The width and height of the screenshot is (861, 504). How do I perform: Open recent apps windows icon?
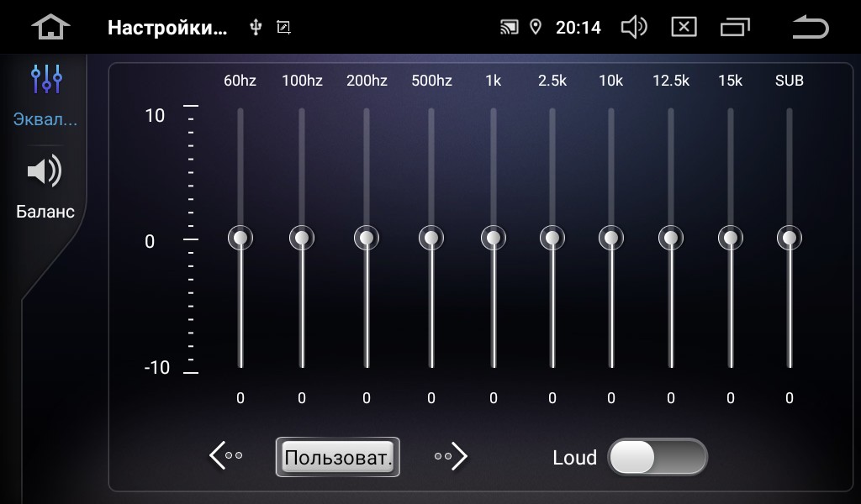pos(735,27)
